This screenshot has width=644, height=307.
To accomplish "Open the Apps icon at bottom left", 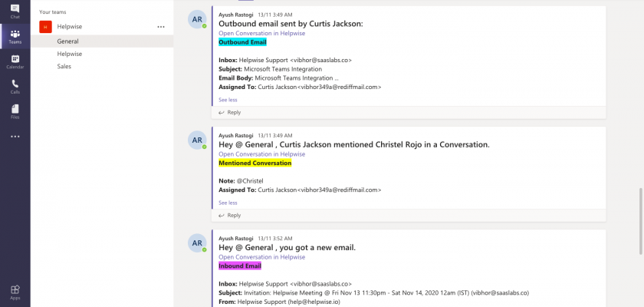I will 15,292.
